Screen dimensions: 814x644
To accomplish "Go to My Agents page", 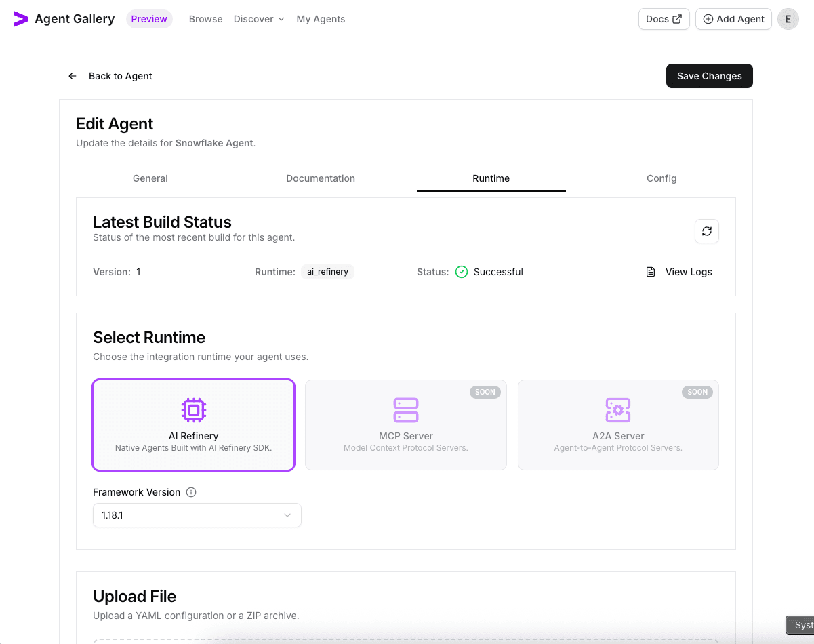I will click(321, 19).
